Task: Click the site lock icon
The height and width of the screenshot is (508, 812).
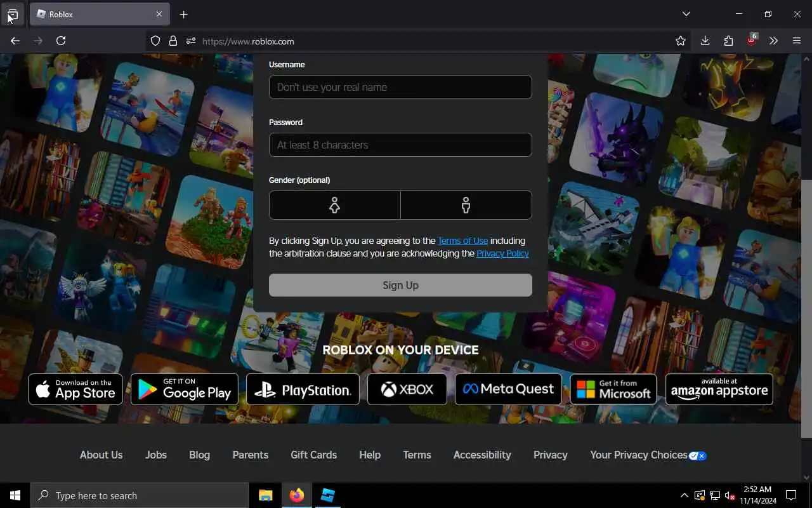Action: pos(173,41)
